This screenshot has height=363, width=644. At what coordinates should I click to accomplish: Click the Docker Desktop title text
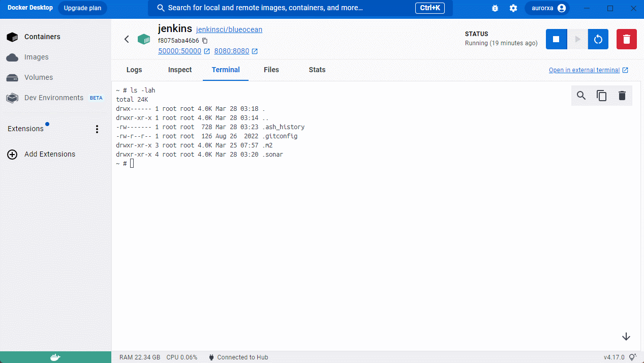tap(30, 8)
